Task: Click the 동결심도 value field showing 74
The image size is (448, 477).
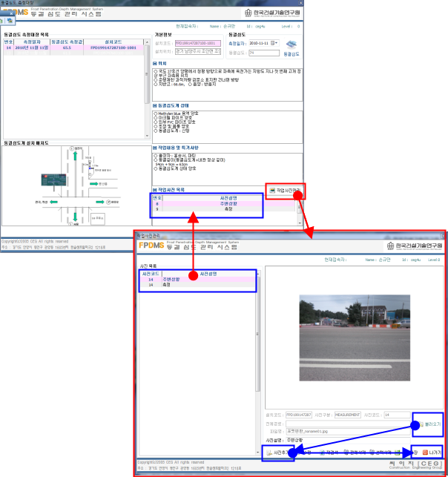Action: (264, 53)
